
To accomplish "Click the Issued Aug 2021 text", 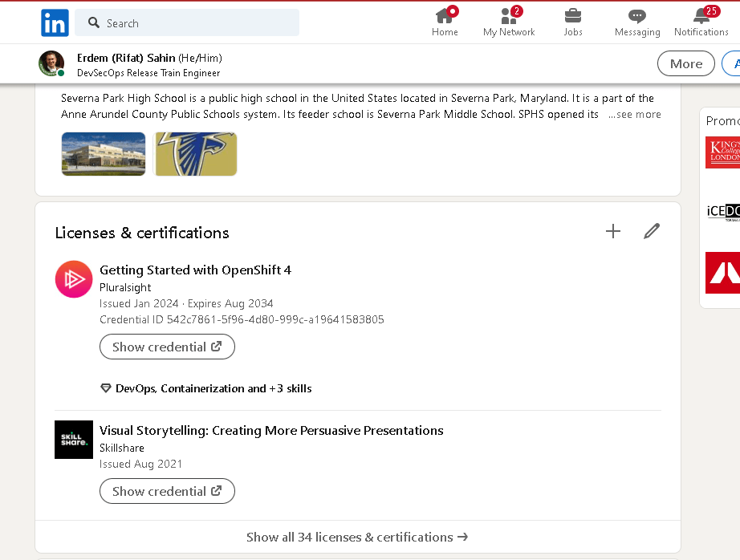I will coord(140,464).
